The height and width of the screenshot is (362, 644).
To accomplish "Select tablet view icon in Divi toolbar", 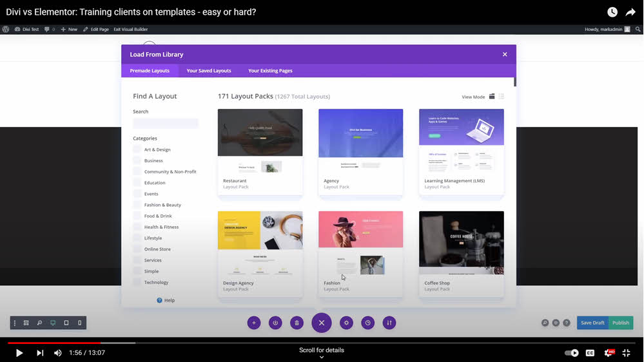I will (x=66, y=323).
